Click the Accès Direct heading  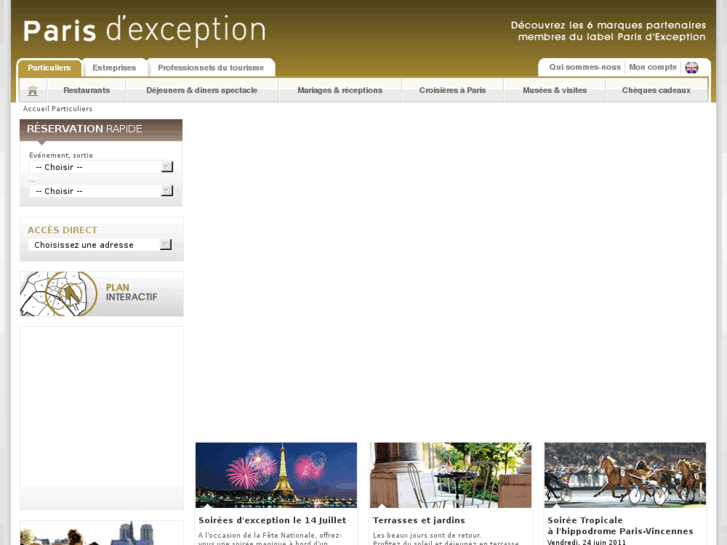(x=63, y=230)
